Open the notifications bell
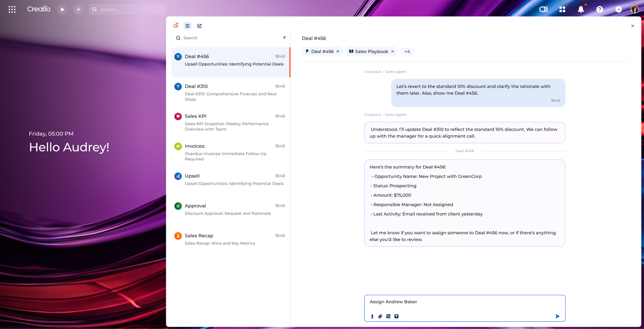The width and height of the screenshot is (644, 329). [581, 9]
